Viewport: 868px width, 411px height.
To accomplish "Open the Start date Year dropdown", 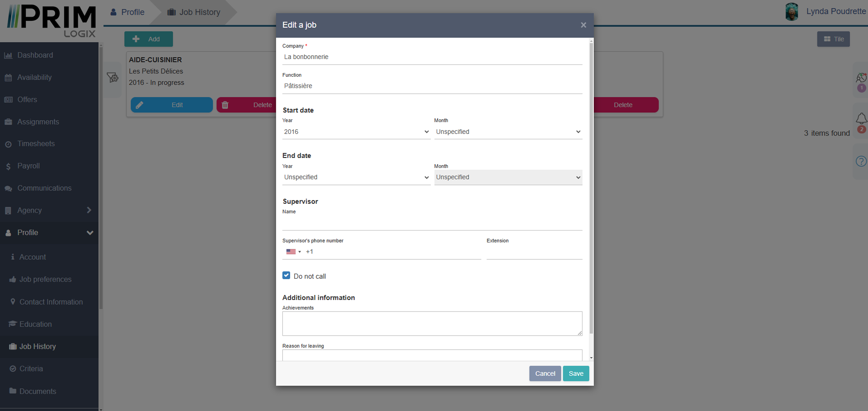I will pyautogui.click(x=356, y=132).
